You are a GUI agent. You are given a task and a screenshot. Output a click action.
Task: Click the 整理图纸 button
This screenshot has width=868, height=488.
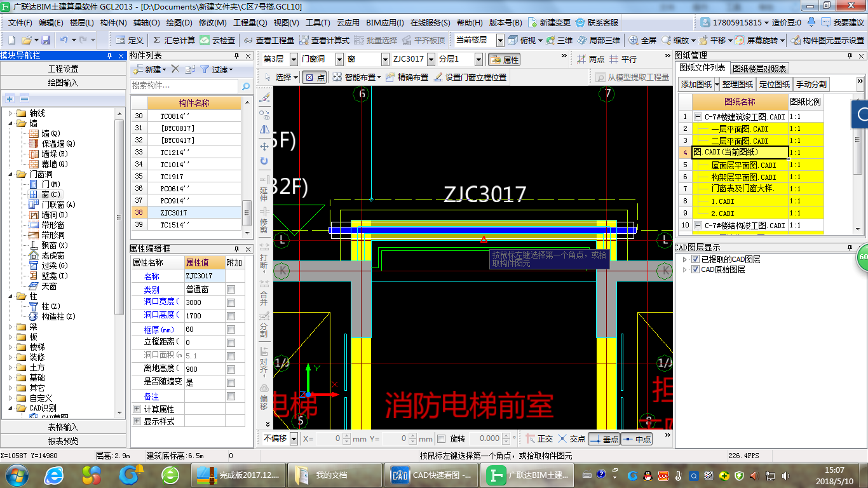[738, 84]
